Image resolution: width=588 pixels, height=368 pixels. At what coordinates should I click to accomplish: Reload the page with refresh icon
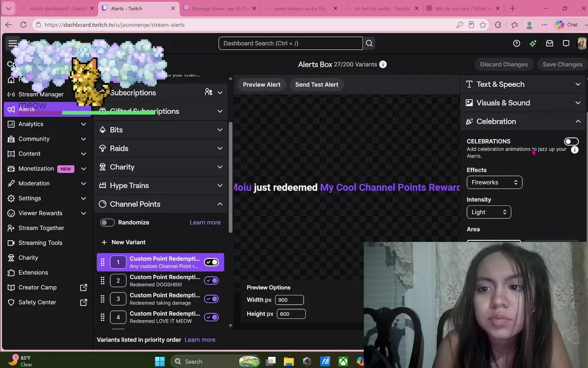pos(23,25)
